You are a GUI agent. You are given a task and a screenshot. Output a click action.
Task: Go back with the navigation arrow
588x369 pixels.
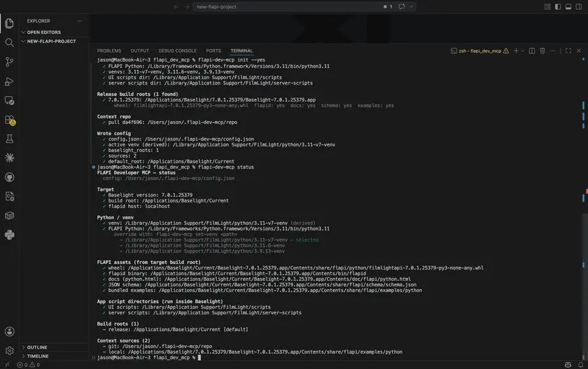176,7
